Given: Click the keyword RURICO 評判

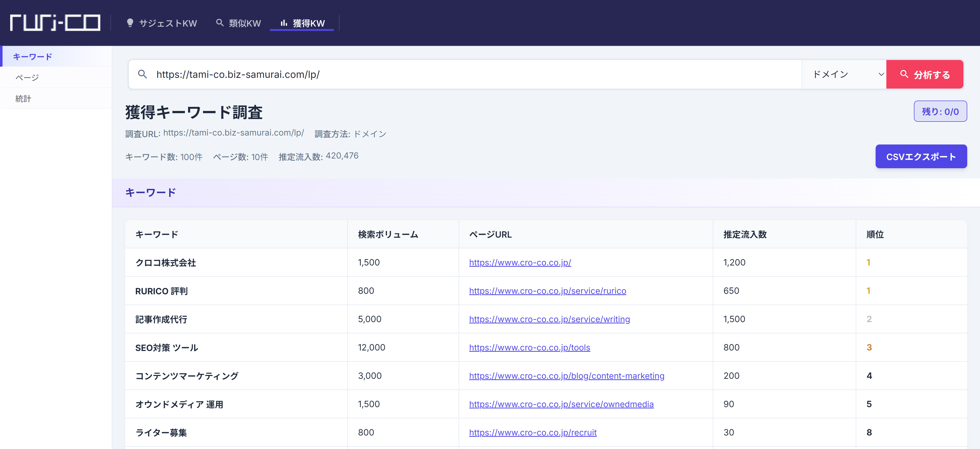Looking at the screenshot, I should point(161,291).
